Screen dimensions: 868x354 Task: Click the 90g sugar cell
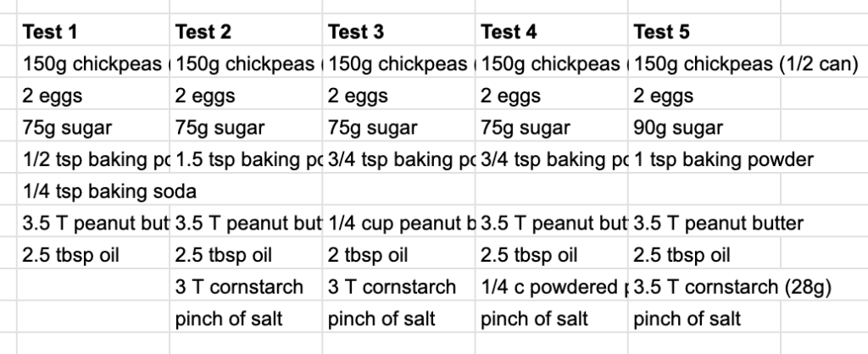pyautogui.click(x=678, y=128)
